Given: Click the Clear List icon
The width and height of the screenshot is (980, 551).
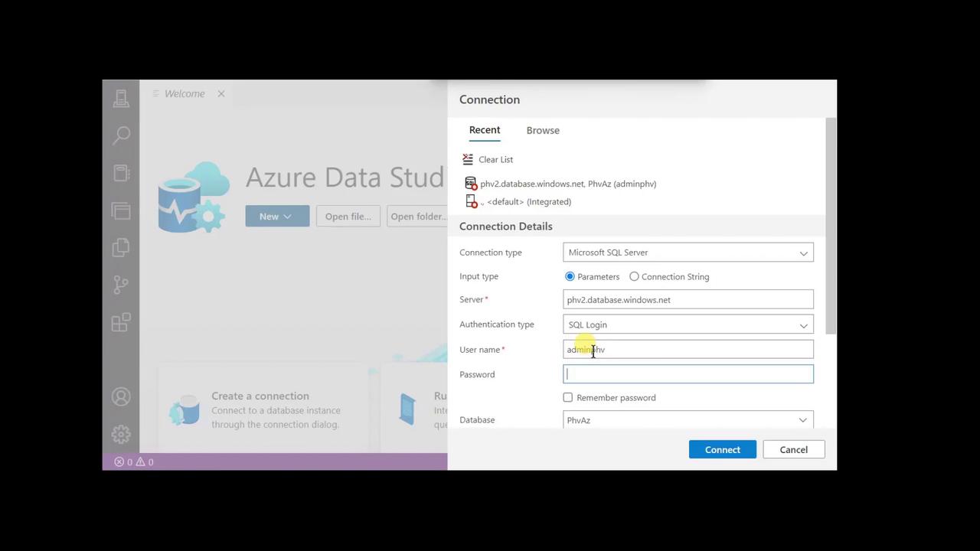Looking at the screenshot, I should point(468,159).
